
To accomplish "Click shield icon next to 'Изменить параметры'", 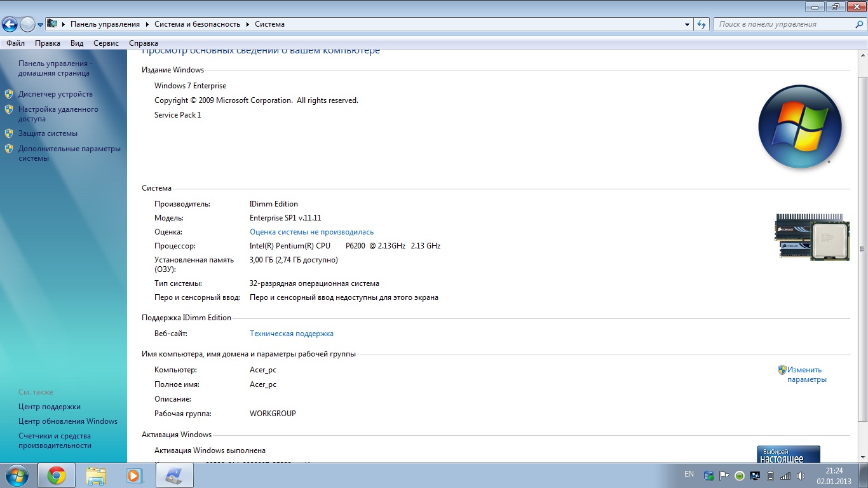I will tap(782, 370).
